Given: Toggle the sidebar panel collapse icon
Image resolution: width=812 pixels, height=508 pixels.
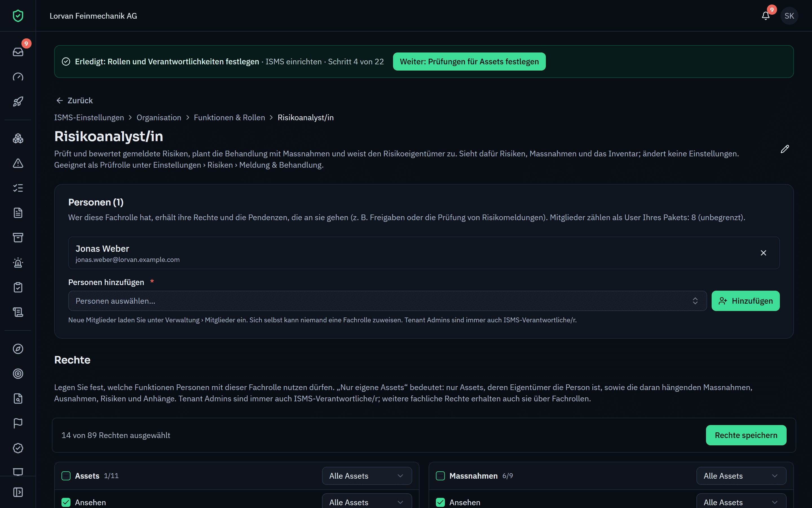Looking at the screenshot, I should [x=18, y=492].
